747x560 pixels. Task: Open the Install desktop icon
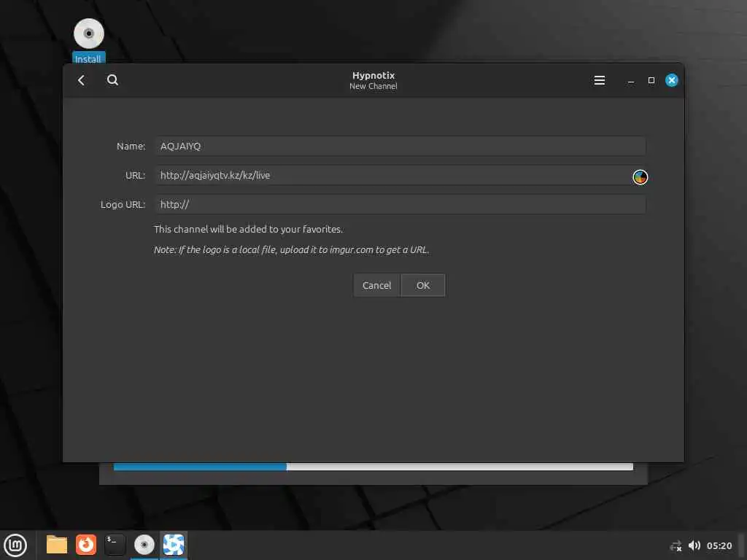point(88,41)
